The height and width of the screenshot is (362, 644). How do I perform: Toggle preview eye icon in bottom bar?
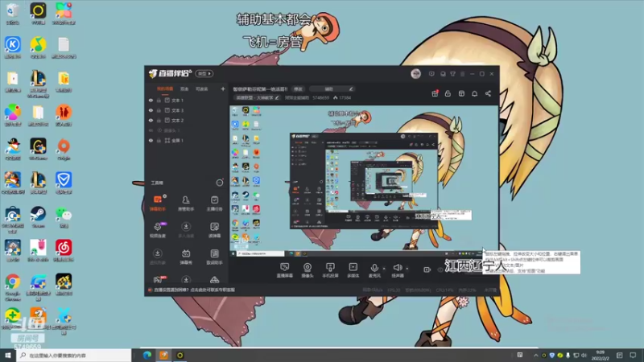click(440, 269)
